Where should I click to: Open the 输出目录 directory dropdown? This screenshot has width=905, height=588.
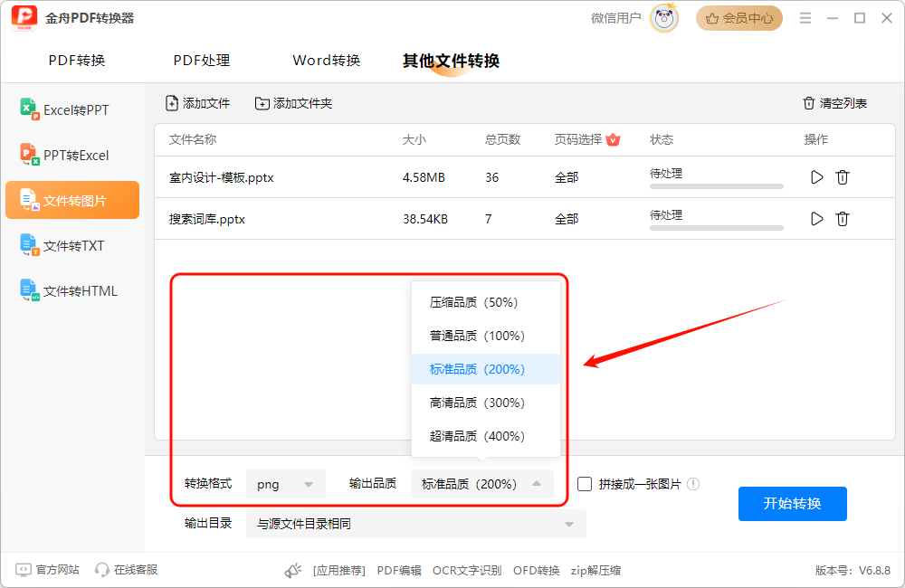415,524
